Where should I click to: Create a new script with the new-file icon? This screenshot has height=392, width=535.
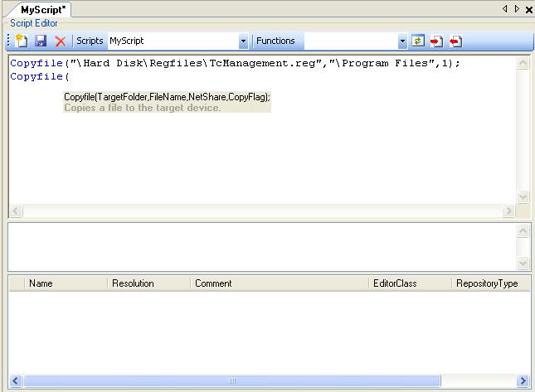22,41
